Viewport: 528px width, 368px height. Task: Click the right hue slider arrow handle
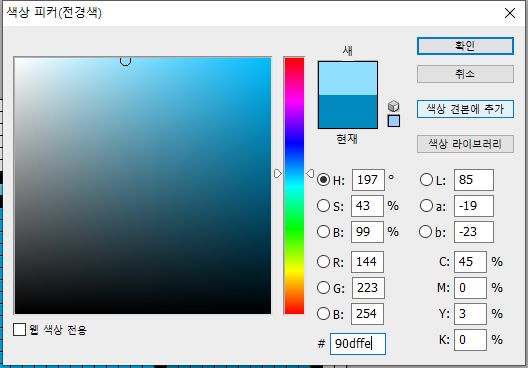pos(310,173)
